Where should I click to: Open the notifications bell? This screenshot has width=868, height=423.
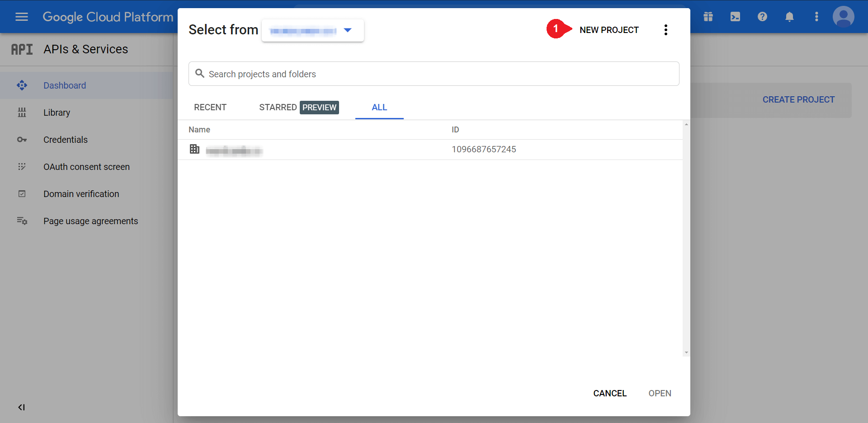[789, 17]
